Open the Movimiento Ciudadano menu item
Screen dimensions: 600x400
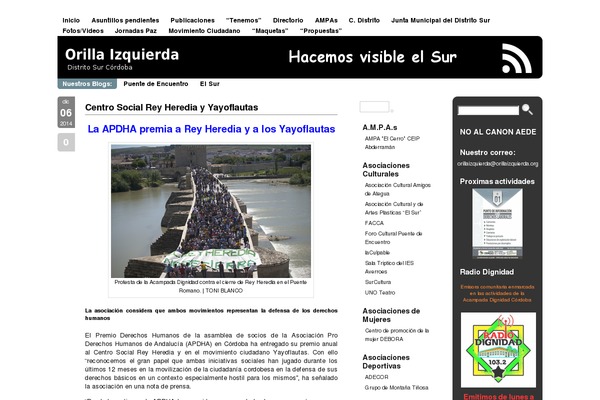pyautogui.click(x=204, y=31)
